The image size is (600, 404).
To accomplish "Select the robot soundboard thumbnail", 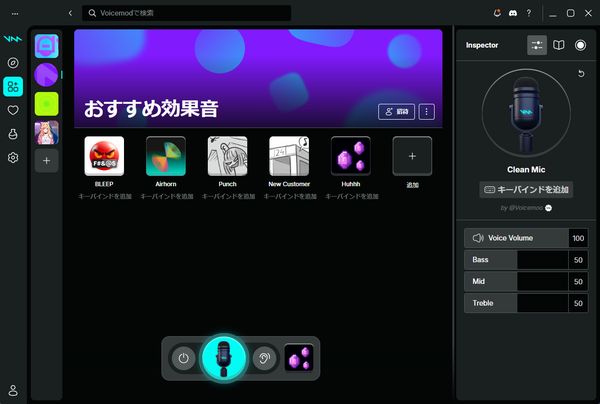I will coord(47,46).
